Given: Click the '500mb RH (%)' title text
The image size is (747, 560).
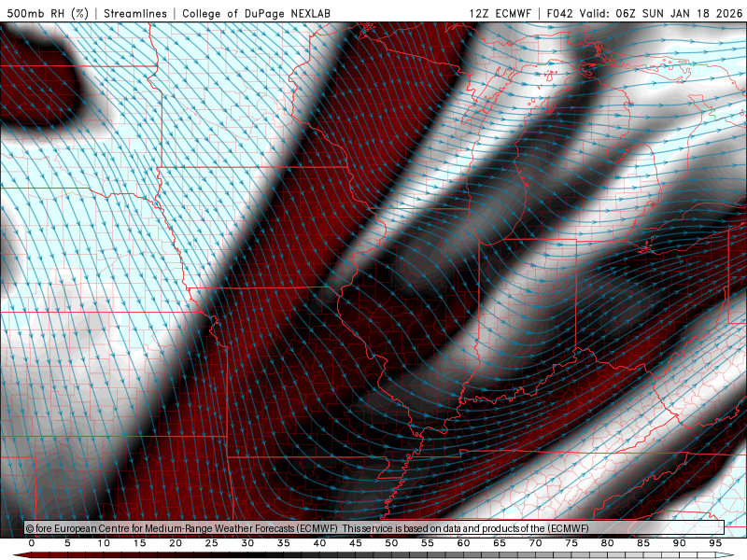Looking at the screenshot, I should 48,13.
